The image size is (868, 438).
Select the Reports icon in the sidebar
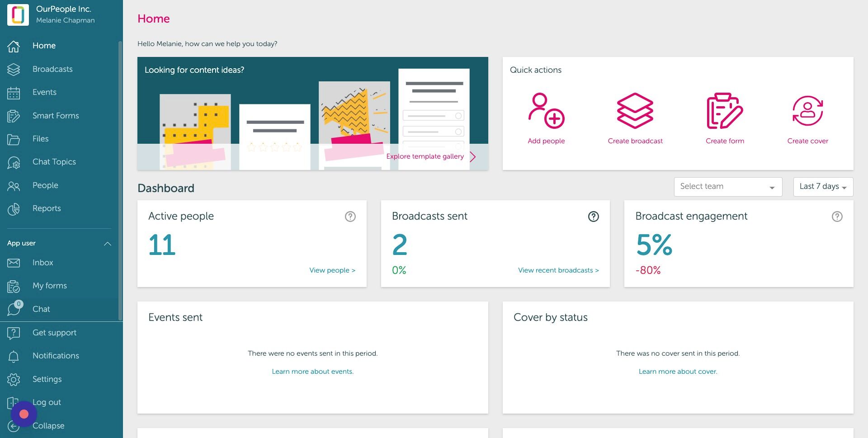(x=14, y=208)
